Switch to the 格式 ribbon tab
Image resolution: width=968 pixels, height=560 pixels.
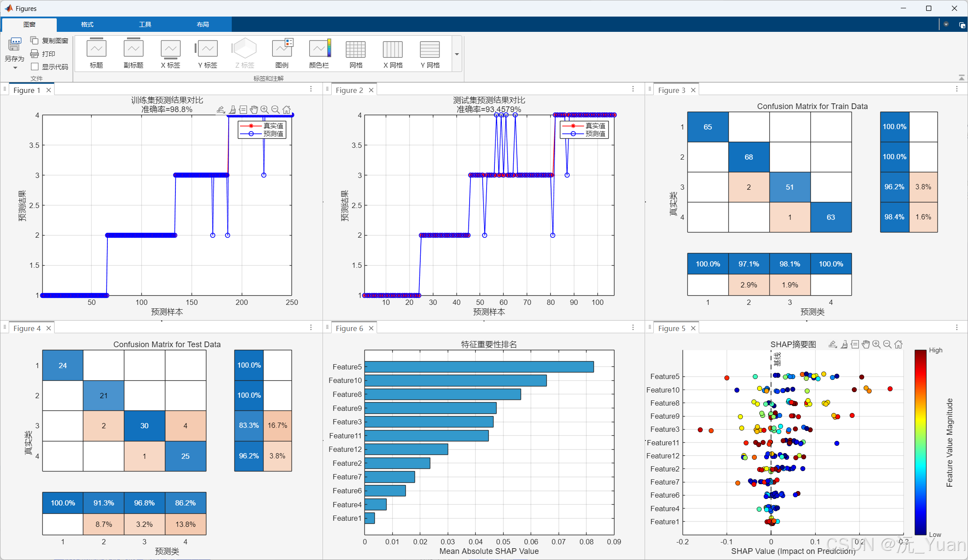[x=87, y=24]
